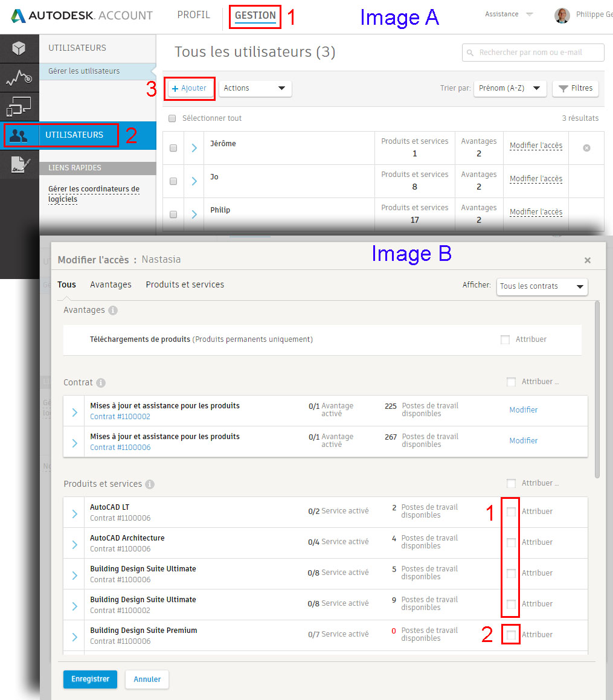Select the Avantages tab in access dialog
The height and width of the screenshot is (700, 613).
(111, 285)
